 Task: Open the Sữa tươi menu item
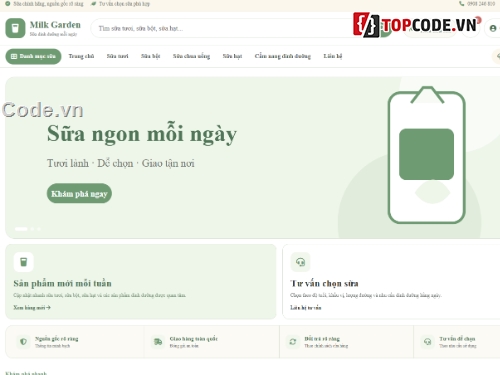click(117, 56)
